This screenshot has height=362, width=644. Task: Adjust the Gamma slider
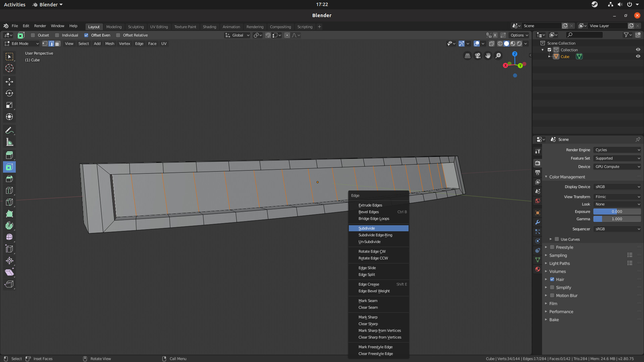617,219
